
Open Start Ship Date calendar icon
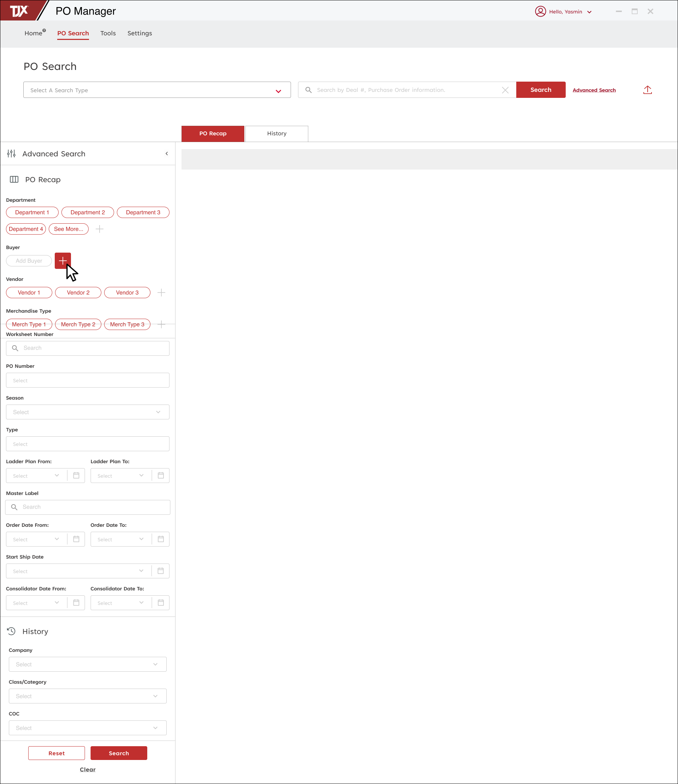pyautogui.click(x=161, y=571)
